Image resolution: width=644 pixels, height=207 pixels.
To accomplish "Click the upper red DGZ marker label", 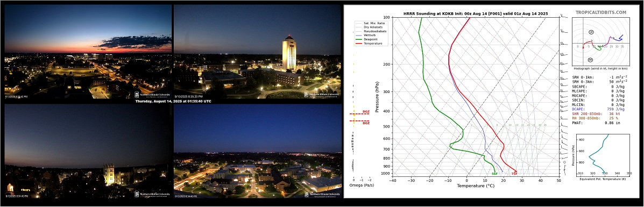I will pos(366,112).
